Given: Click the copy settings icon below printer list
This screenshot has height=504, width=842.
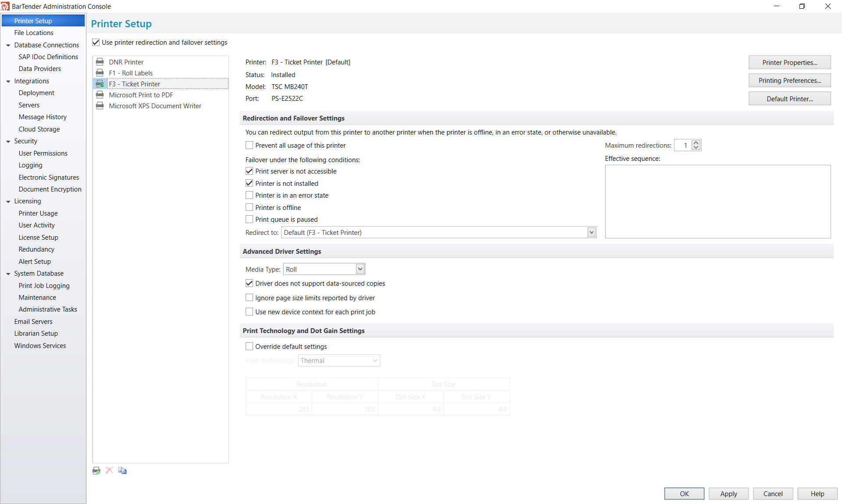Looking at the screenshot, I should [122, 471].
